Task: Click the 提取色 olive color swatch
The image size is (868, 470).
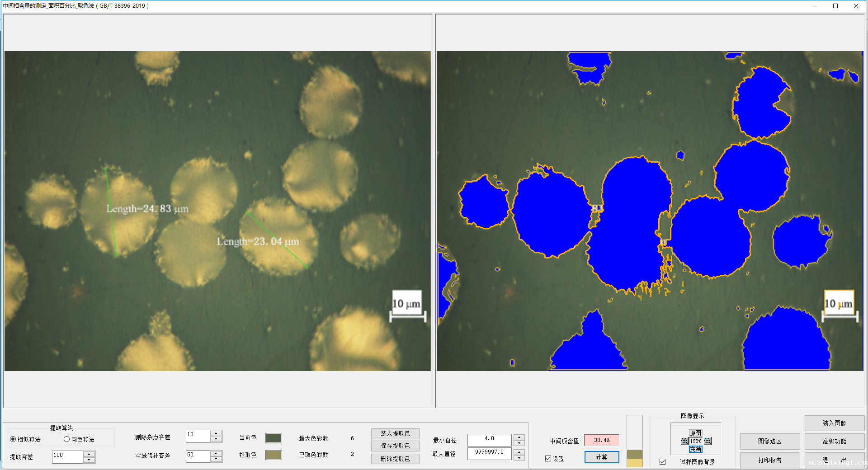Action: pos(274,455)
